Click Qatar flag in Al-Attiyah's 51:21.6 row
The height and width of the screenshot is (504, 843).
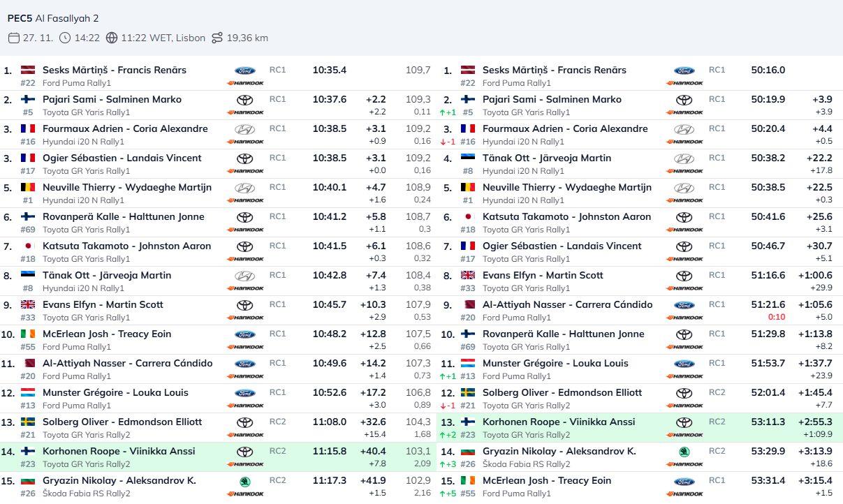point(467,305)
